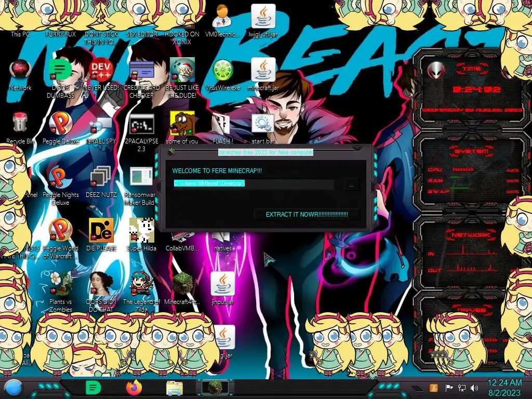Click the volume speaker tray icon

point(474,388)
